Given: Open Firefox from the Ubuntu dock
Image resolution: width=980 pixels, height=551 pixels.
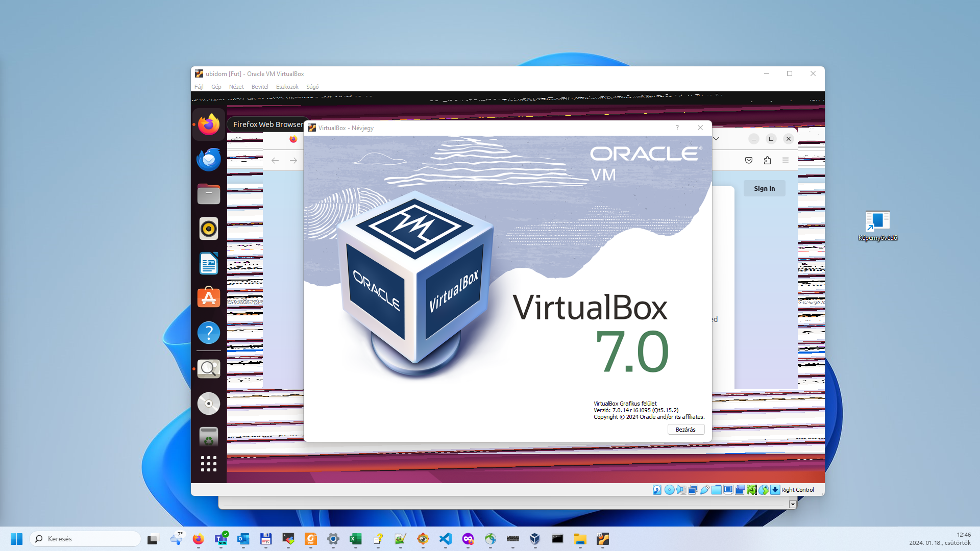Looking at the screenshot, I should tap(209, 124).
